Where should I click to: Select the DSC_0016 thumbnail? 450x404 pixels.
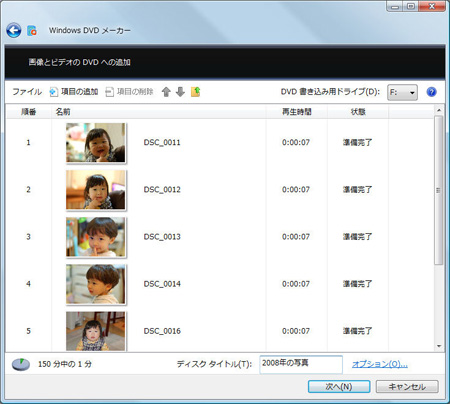click(x=96, y=331)
